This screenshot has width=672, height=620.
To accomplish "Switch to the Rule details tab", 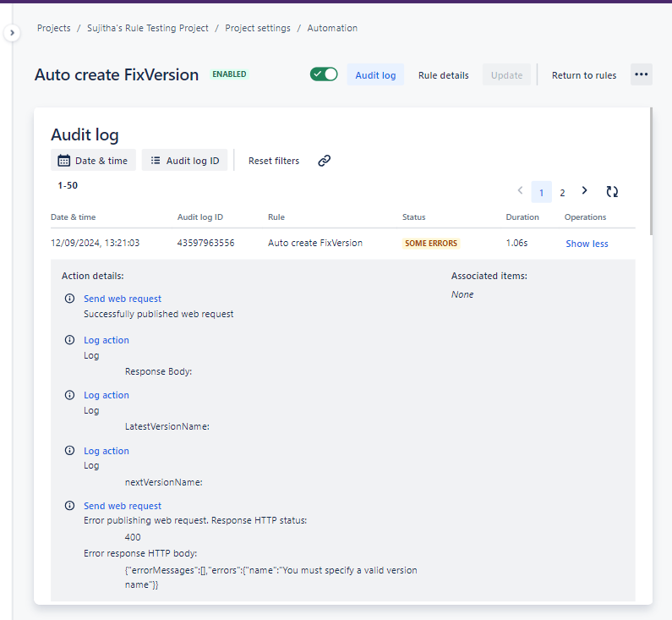I will 443,75.
